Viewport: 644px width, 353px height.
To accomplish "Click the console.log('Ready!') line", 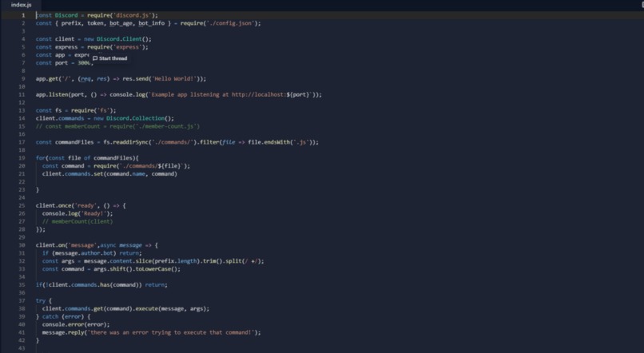I will [x=78, y=214].
